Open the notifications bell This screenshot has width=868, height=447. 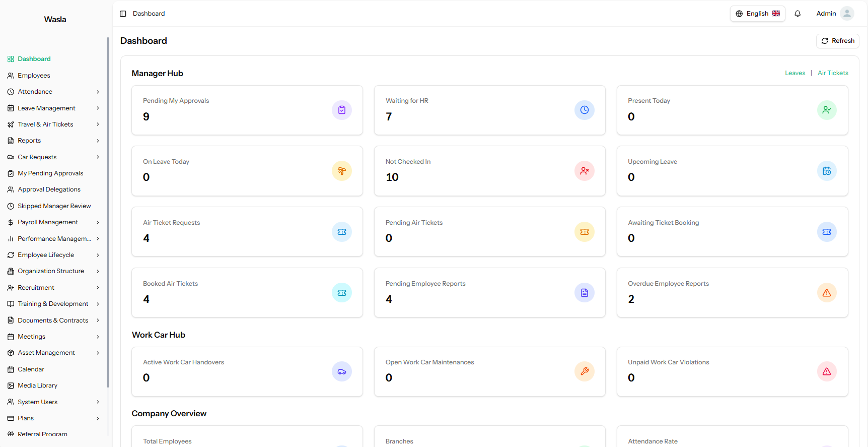click(798, 14)
